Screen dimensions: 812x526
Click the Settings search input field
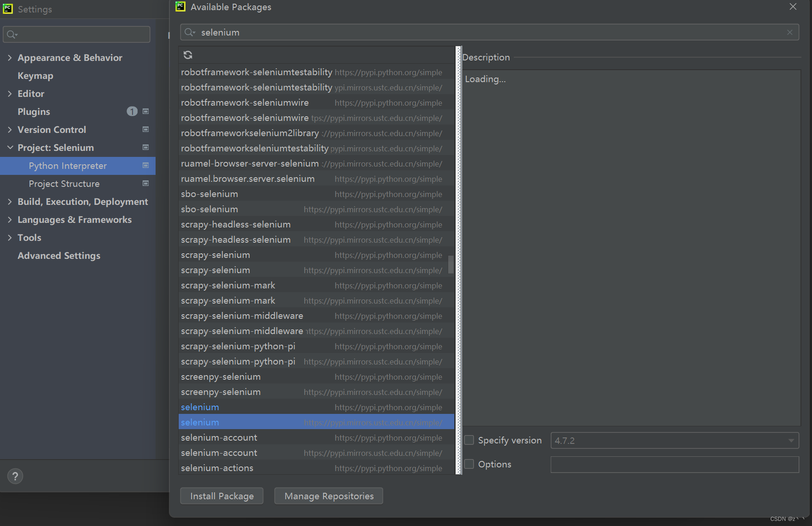[x=77, y=35]
